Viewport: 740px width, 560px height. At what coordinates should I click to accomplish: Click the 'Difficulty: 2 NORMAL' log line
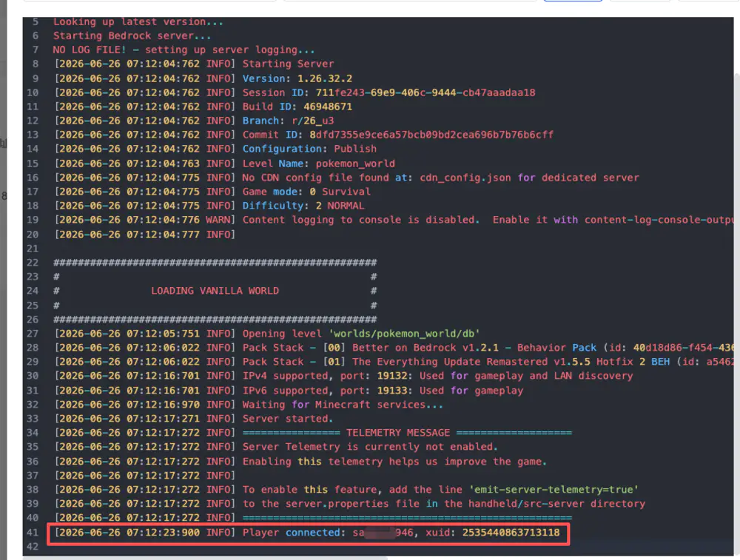point(209,206)
